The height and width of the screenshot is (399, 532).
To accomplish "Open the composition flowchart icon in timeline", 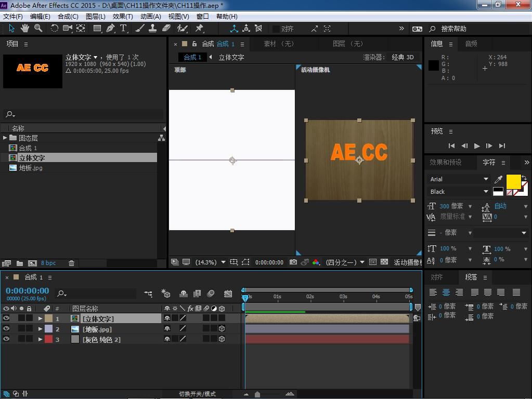I will point(148,294).
